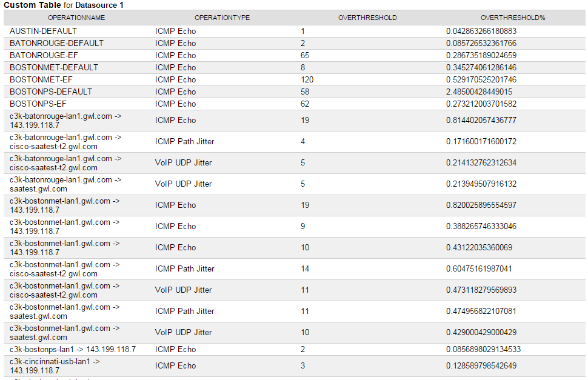Click the OPERATIONNAME column header
Image resolution: width=588 pixels, height=380 pixels.
[76, 18]
